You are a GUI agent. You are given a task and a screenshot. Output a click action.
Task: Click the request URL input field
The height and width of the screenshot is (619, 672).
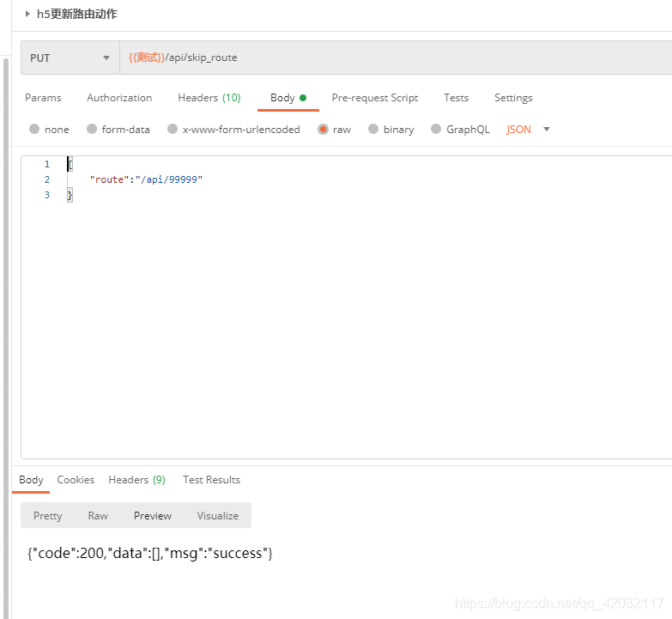pyautogui.click(x=396, y=58)
